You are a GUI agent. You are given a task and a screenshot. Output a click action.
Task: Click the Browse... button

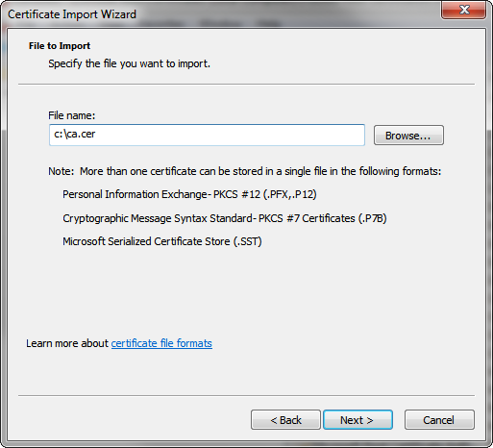click(x=408, y=136)
